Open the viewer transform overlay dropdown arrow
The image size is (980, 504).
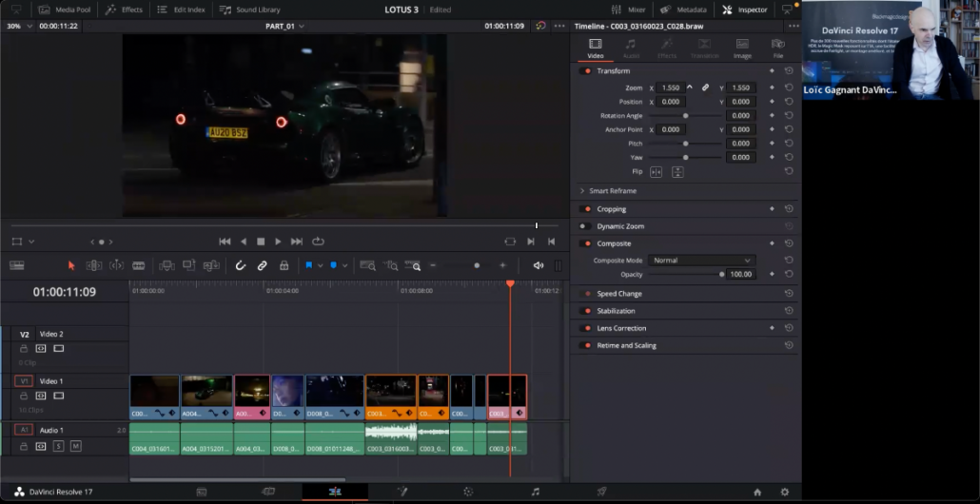click(x=31, y=242)
